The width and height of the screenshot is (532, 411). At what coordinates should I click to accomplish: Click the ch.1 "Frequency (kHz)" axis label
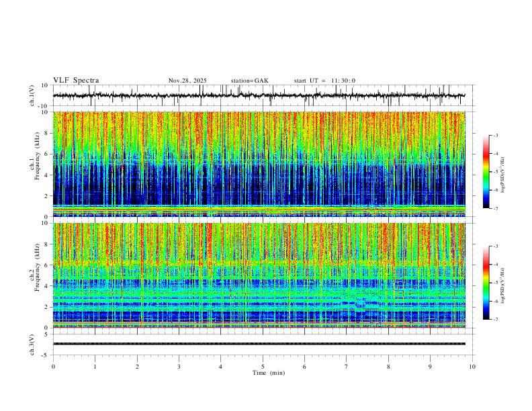point(37,155)
